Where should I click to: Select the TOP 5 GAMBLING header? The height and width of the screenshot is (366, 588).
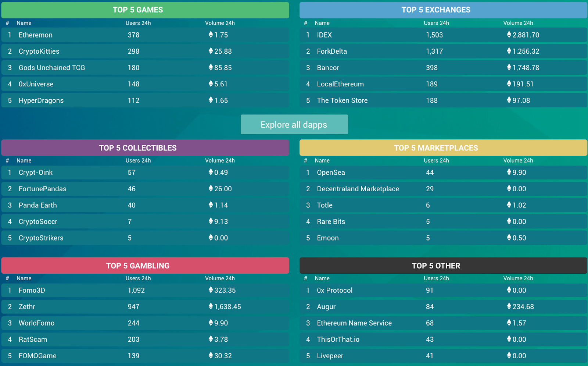coord(145,266)
